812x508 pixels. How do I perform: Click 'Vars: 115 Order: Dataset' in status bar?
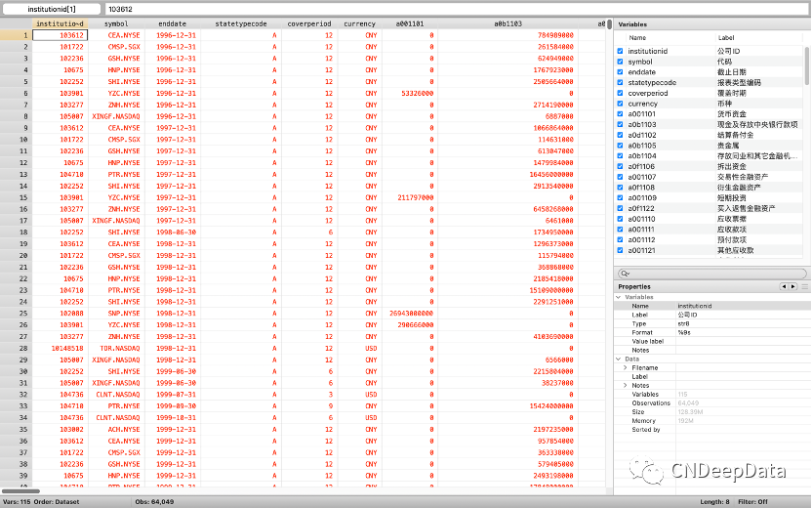coord(41,502)
